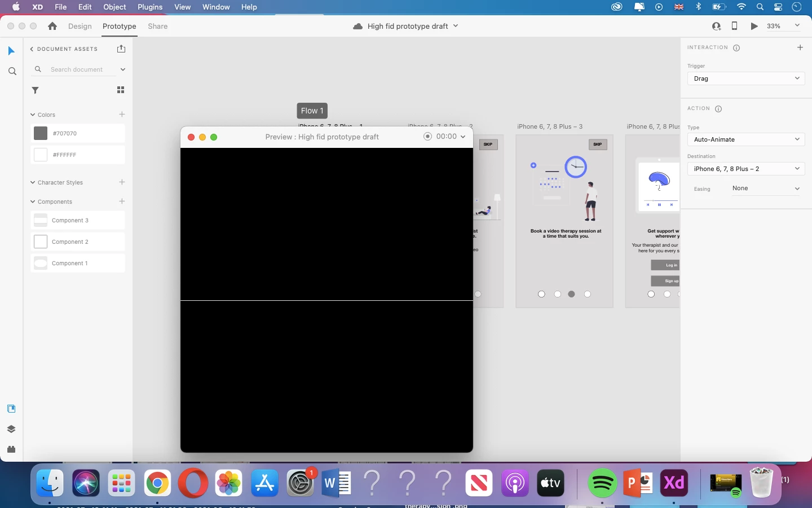Screen dimensions: 812x508
Task: Open the Destination artboard dropdown
Action: pyautogui.click(x=746, y=169)
